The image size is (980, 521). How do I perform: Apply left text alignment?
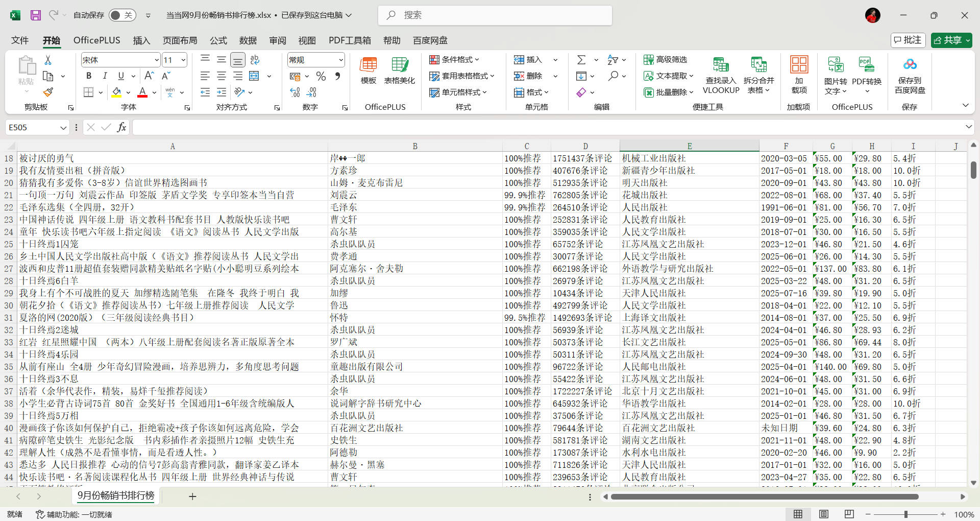pos(205,76)
